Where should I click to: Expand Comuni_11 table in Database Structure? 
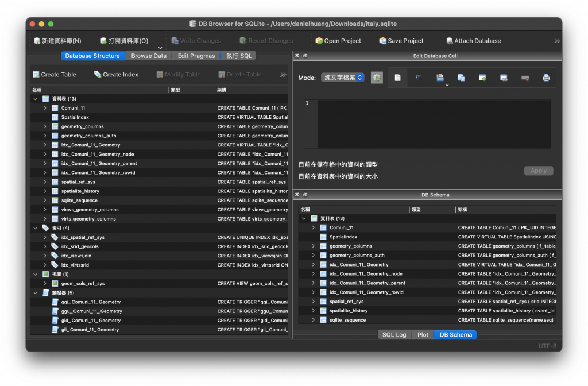click(x=45, y=108)
